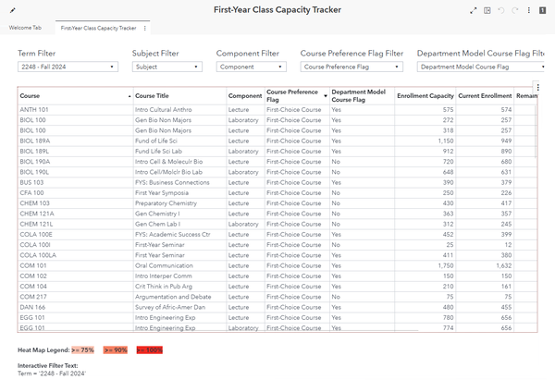Select First-Year Class Capacity Tracker tab
555x392 pixels.
[98, 29]
